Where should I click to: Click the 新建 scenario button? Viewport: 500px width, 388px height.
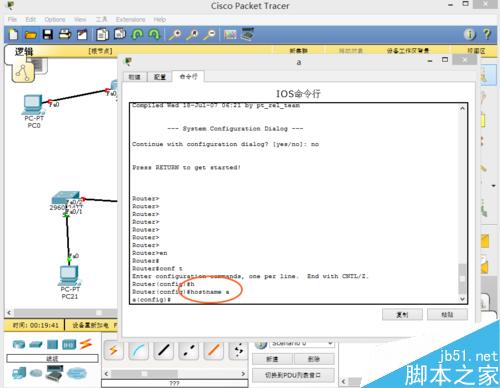[x=272, y=359]
